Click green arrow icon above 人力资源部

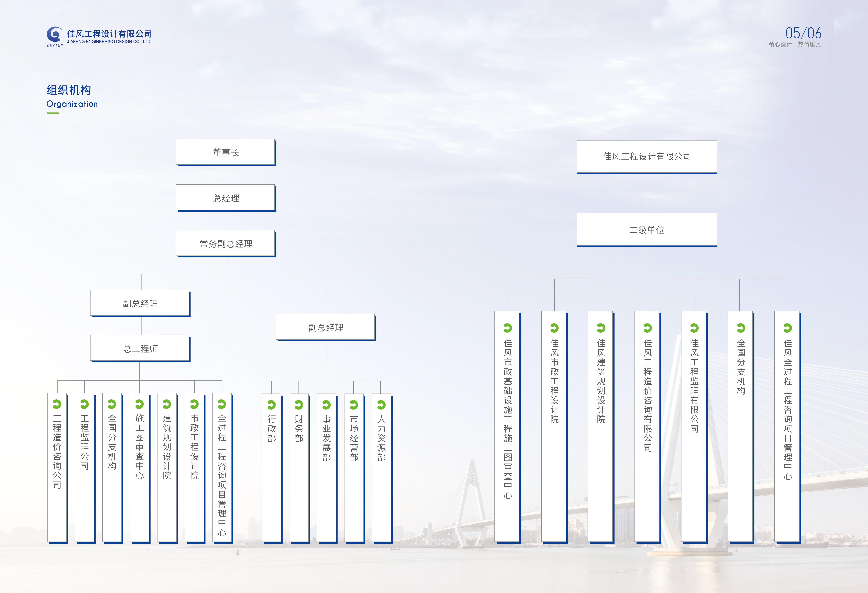[x=381, y=405]
